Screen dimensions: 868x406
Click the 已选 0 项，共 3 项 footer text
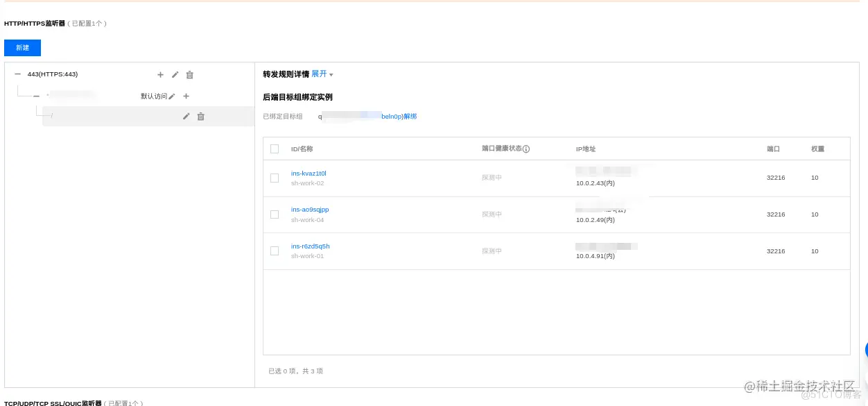[x=295, y=371]
